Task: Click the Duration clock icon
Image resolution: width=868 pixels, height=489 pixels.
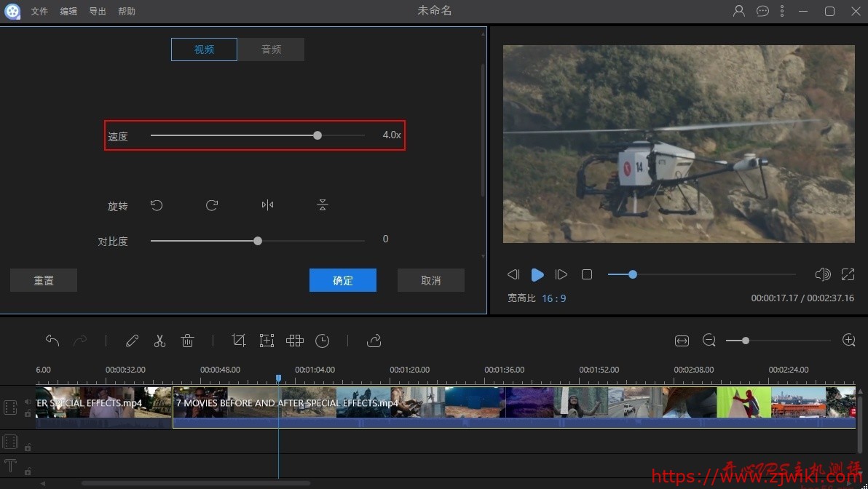Action: pyautogui.click(x=322, y=340)
